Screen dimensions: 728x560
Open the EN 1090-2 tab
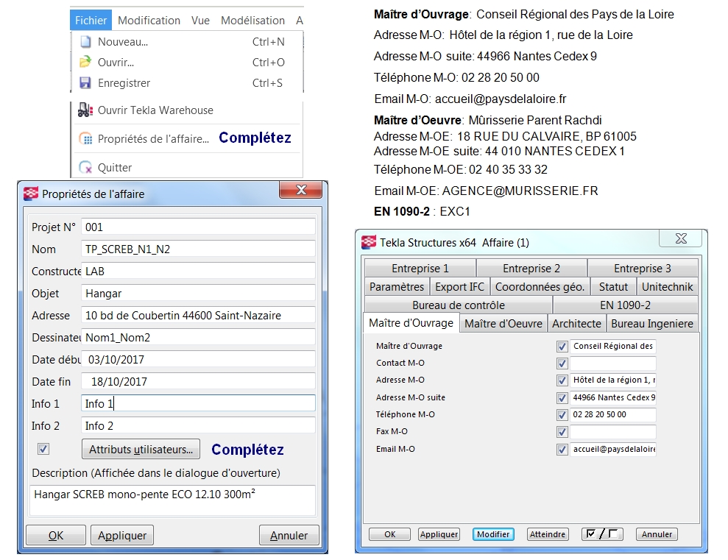coord(626,305)
